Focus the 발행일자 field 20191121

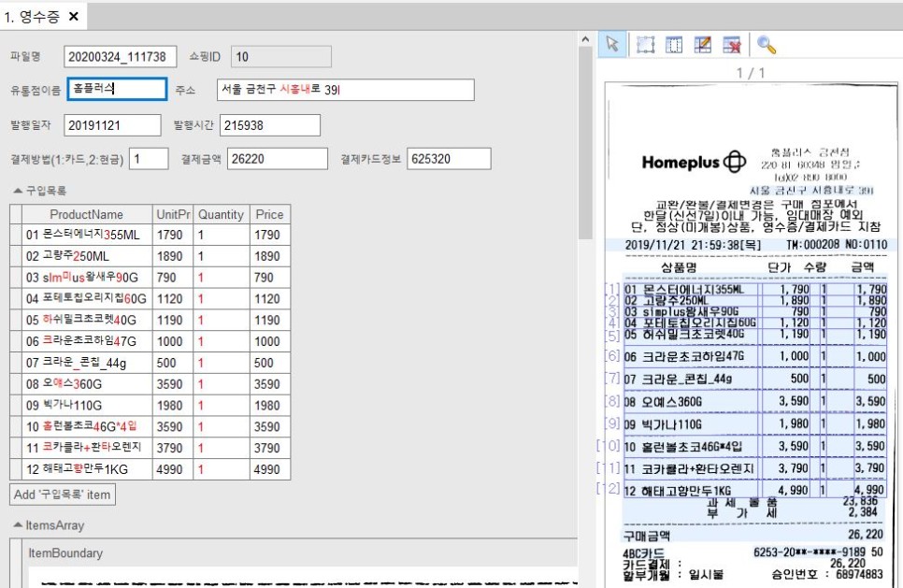(112, 125)
